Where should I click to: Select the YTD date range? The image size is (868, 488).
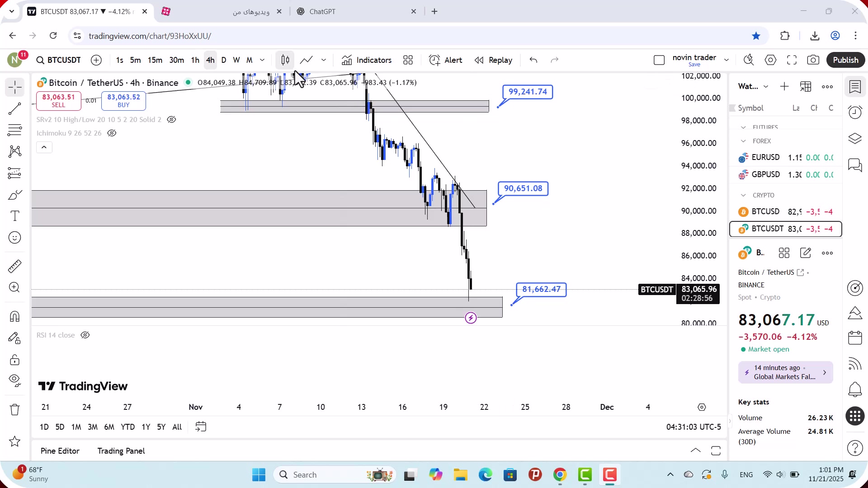128,427
